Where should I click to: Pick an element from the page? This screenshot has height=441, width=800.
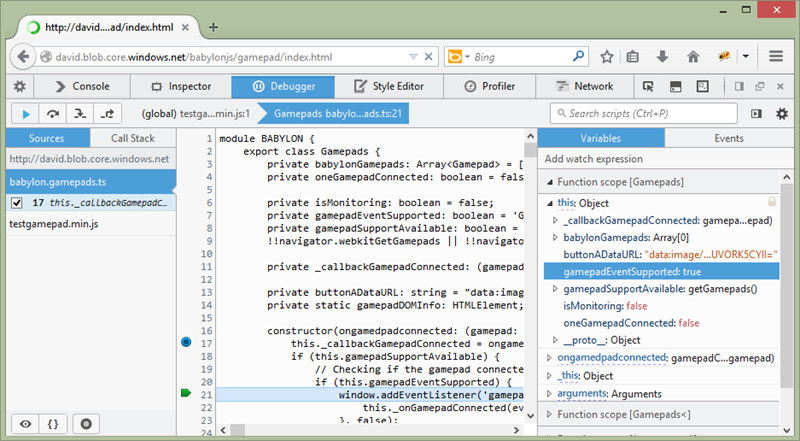648,86
